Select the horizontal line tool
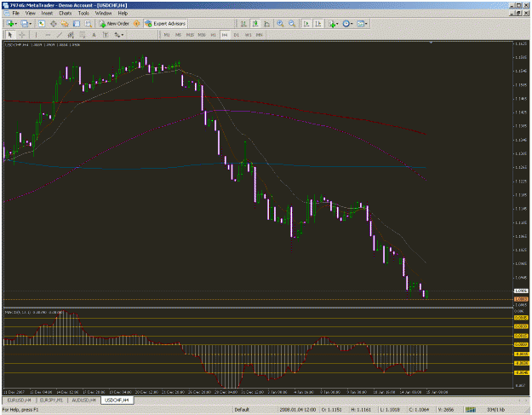The height and width of the screenshot is (415, 532). click(x=48, y=35)
